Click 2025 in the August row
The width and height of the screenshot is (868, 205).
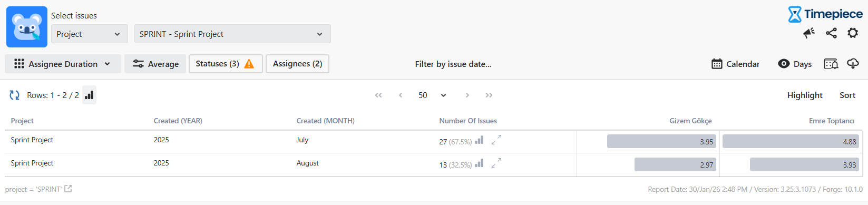161,163
